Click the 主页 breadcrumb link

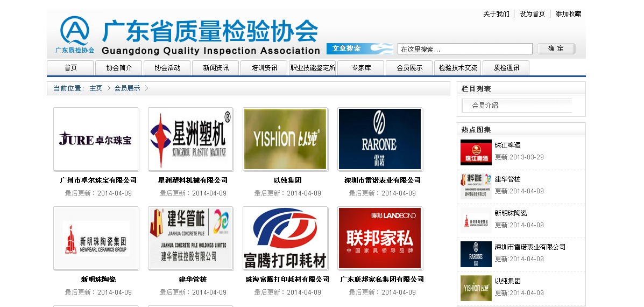point(96,88)
